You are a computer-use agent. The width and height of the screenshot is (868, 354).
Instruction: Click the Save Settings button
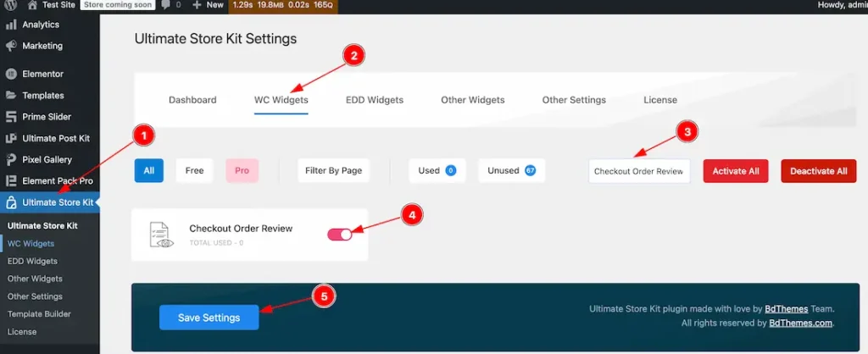pyautogui.click(x=209, y=318)
